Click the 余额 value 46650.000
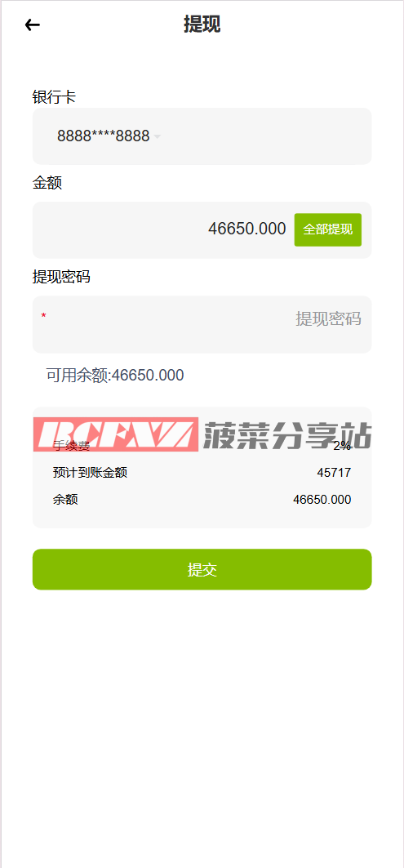The image size is (404, 868). pyautogui.click(x=322, y=500)
